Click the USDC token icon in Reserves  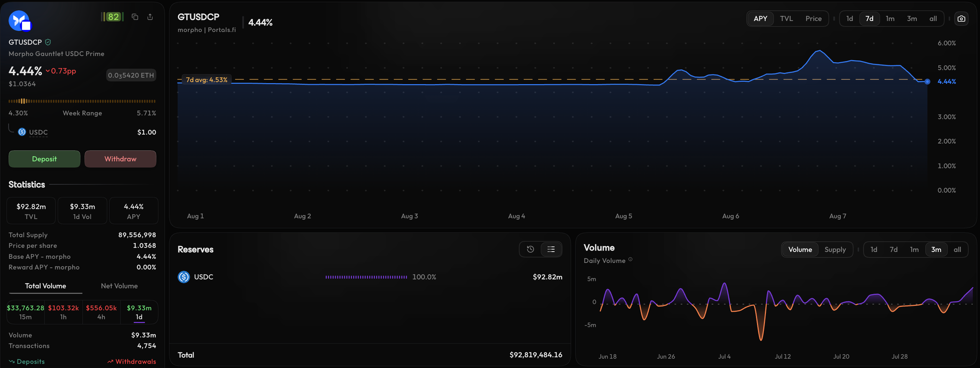pyautogui.click(x=184, y=277)
